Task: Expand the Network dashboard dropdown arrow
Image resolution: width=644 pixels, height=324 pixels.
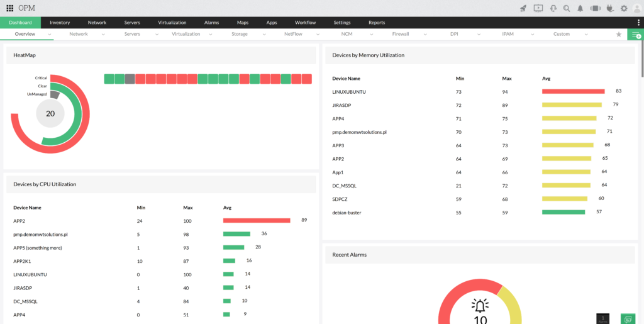Action: pyautogui.click(x=103, y=34)
